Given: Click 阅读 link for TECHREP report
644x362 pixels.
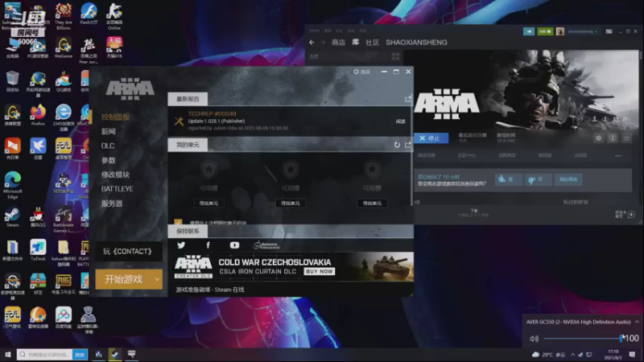Looking at the screenshot, I should [x=400, y=121].
